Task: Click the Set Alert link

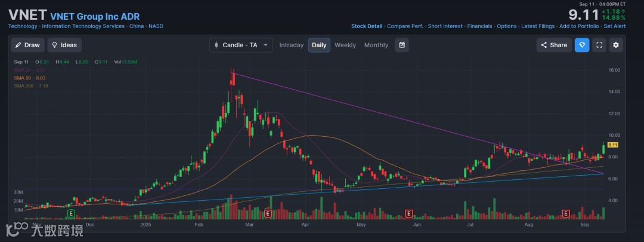Action: point(614,26)
